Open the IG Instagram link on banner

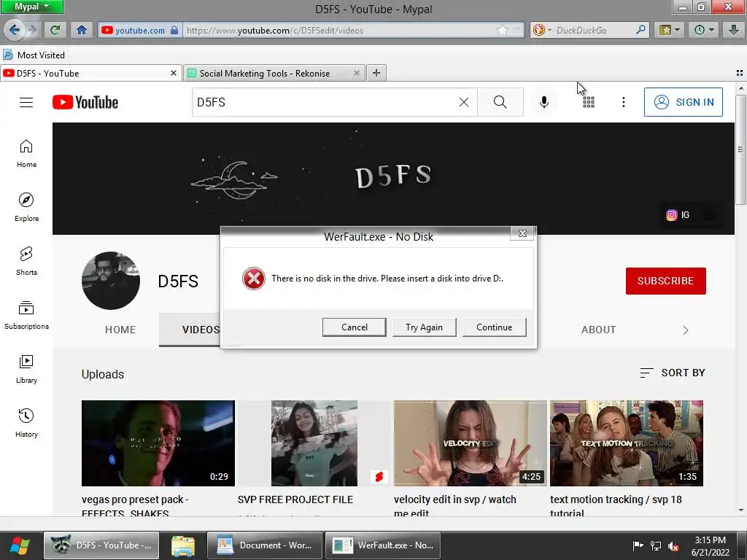(x=678, y=215)
